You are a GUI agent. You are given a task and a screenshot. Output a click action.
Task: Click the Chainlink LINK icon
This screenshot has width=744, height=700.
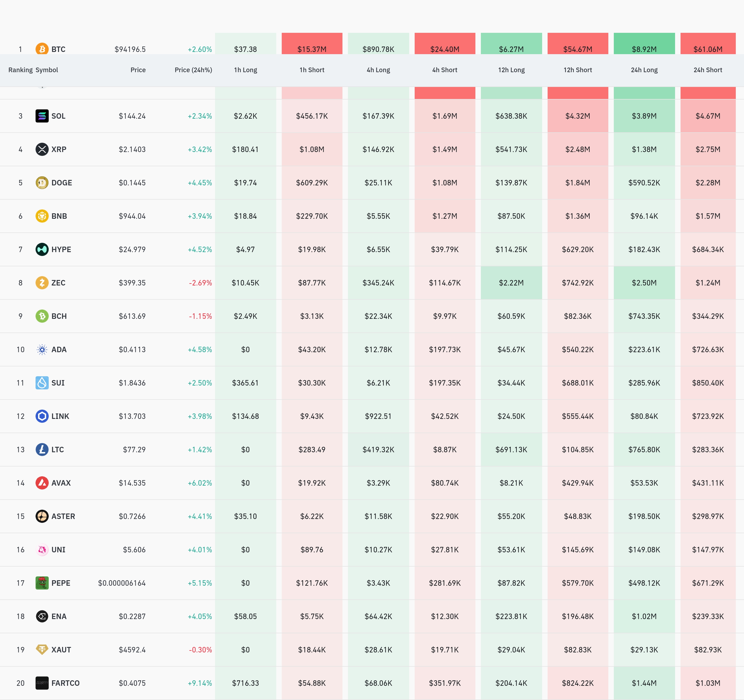(42, 416)
